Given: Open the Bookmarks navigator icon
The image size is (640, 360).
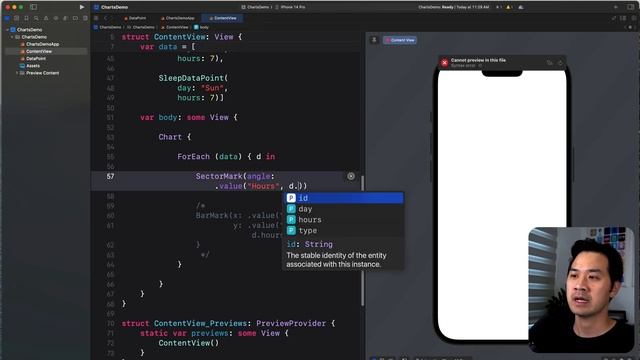Looking at the screenshot, I should tap(26, 18).
